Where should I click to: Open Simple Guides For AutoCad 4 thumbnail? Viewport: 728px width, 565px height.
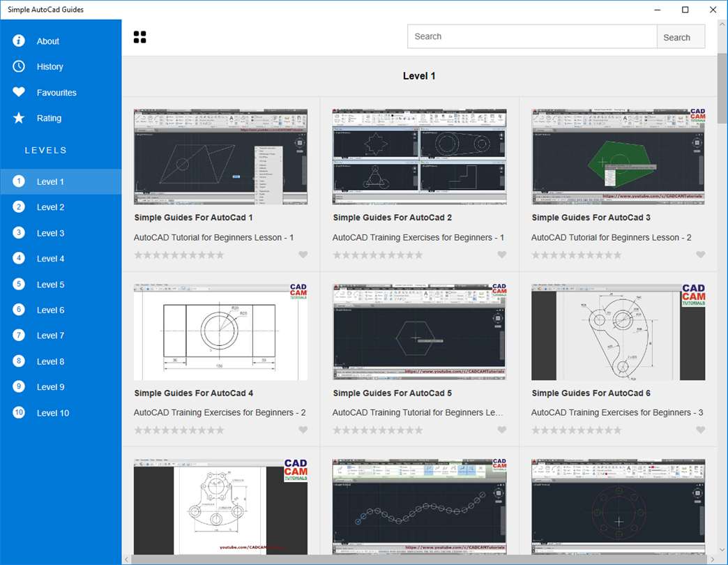[x=220, y=332]
